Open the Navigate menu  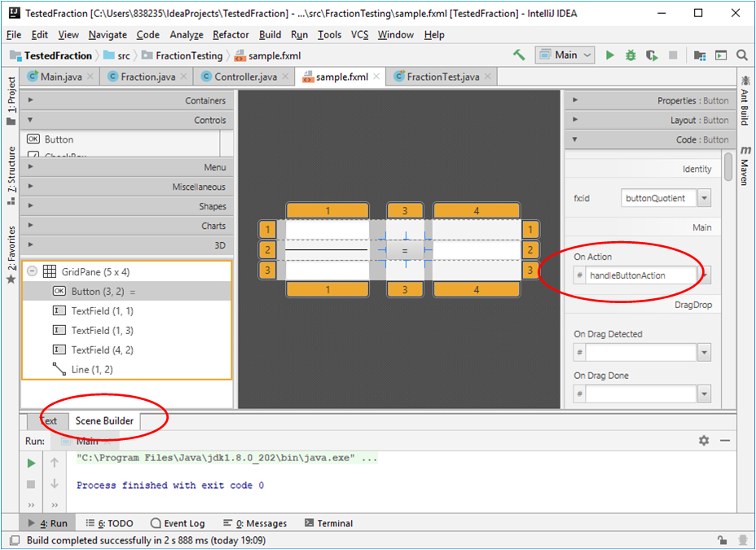tap(108, 35)
